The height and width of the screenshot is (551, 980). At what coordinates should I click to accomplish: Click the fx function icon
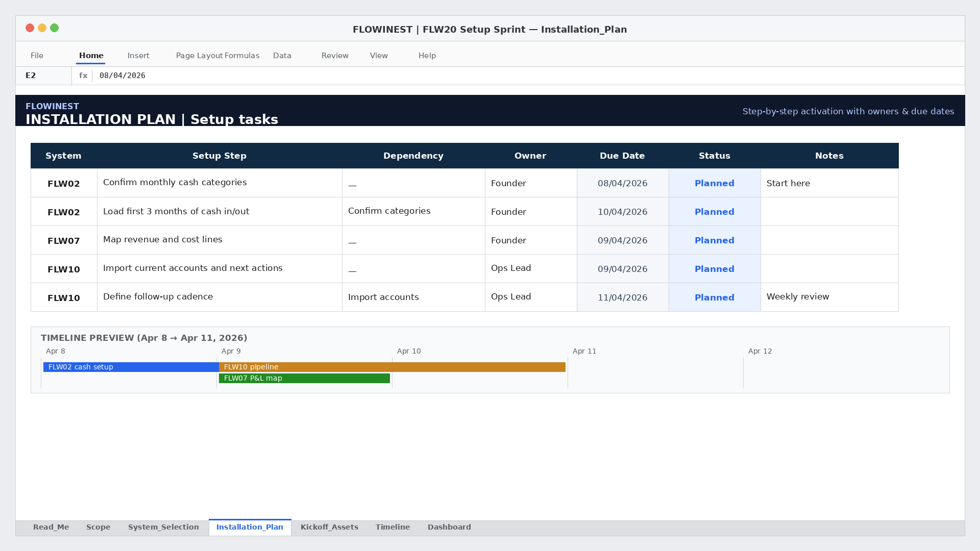tap(83, 76)
